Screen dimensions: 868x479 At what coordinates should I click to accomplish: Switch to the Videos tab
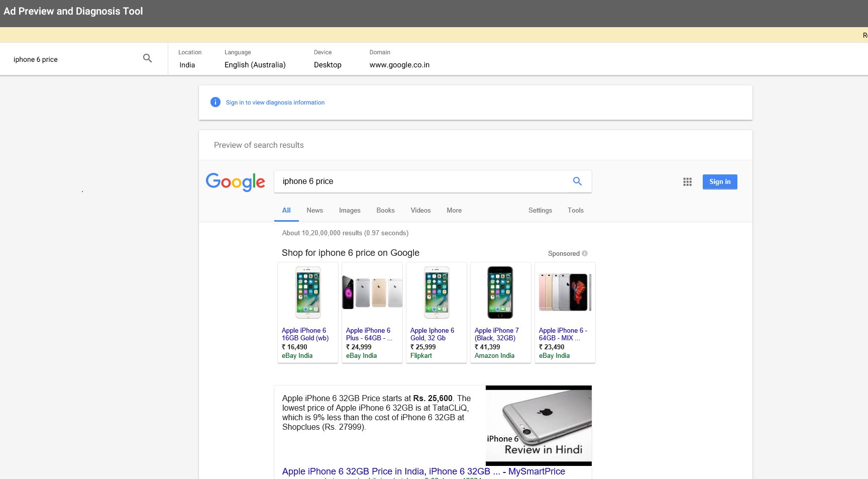tap(421, 210)
